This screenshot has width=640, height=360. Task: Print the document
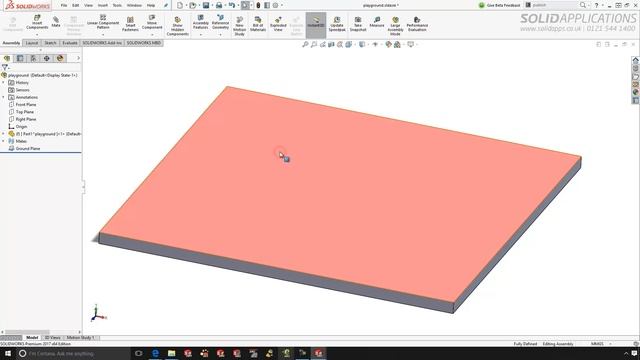point(219,5)
